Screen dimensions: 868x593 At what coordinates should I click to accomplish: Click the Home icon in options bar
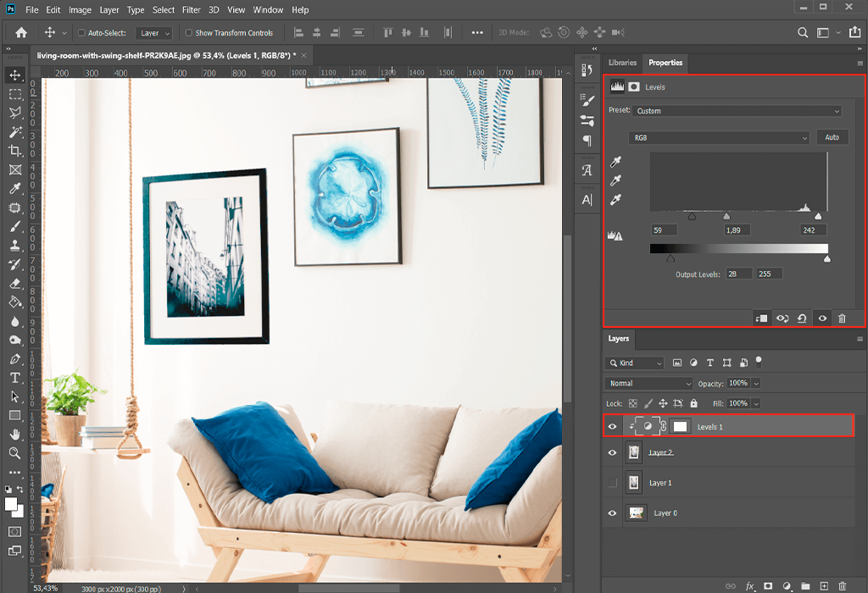(21, 33)
